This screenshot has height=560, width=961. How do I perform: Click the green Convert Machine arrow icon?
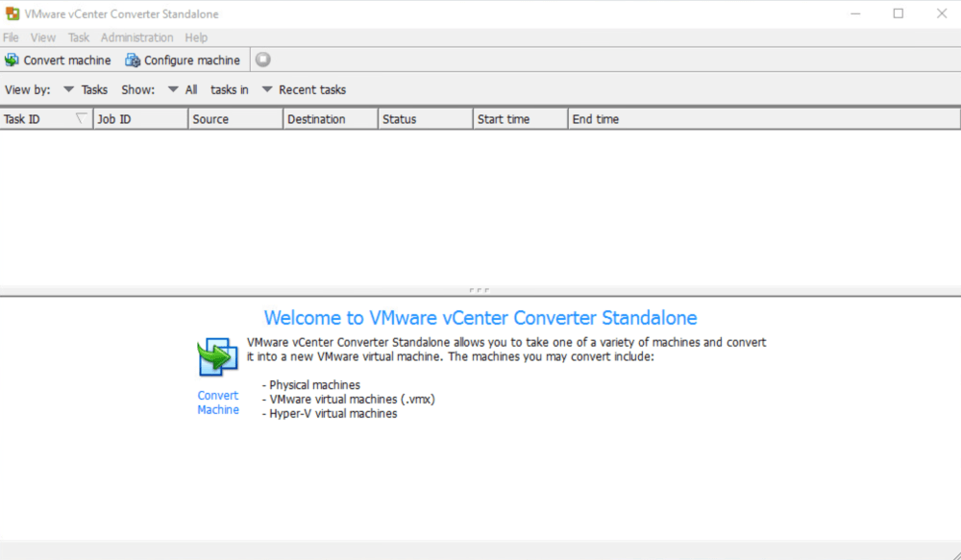coord(217,355)
